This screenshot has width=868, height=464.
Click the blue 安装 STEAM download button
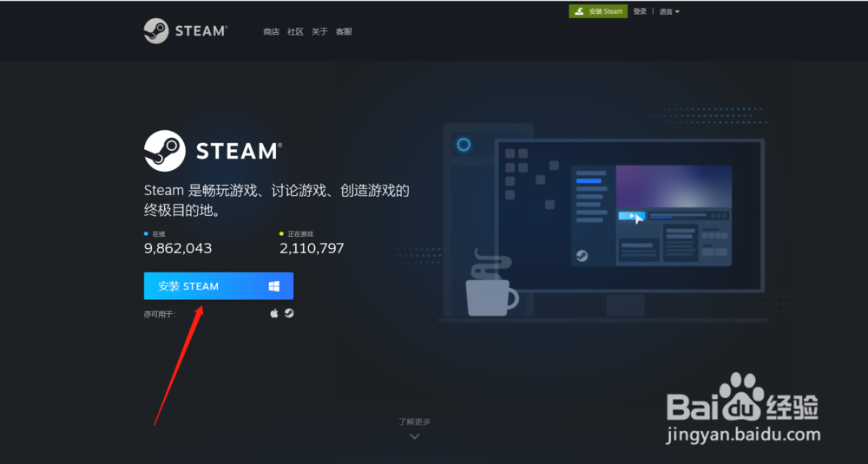tap(219, 286)
